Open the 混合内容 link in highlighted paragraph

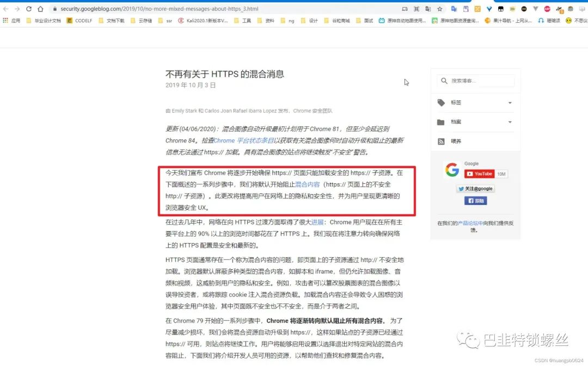pos(307,185)
